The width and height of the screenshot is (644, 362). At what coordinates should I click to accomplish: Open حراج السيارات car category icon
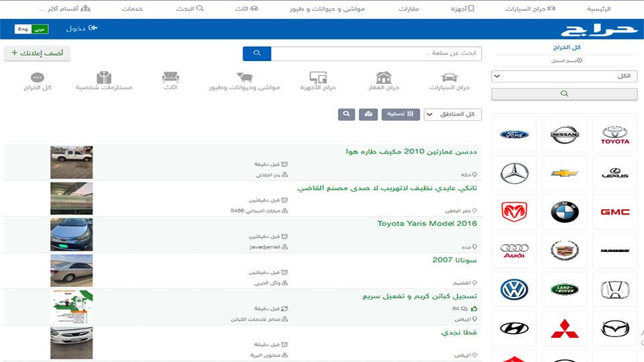(x=449, y=81)
